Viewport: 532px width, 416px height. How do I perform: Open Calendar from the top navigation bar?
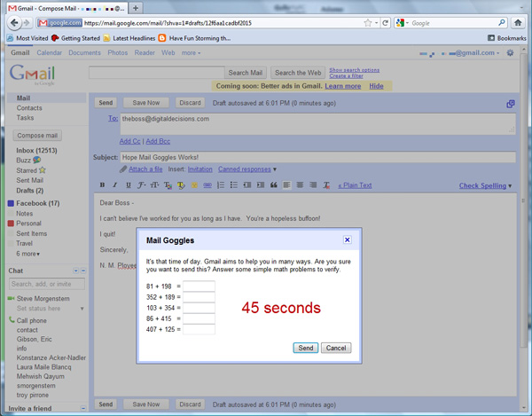click(x=49, y=53)
